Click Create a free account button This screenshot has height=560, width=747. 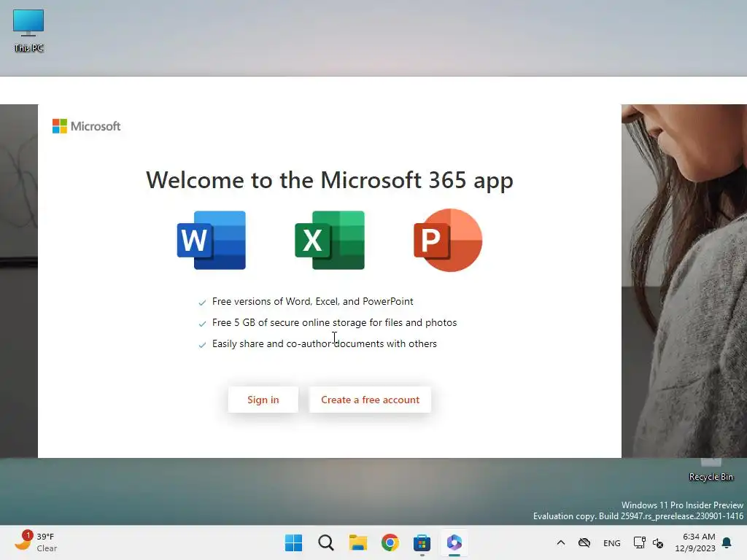[370, 400]
